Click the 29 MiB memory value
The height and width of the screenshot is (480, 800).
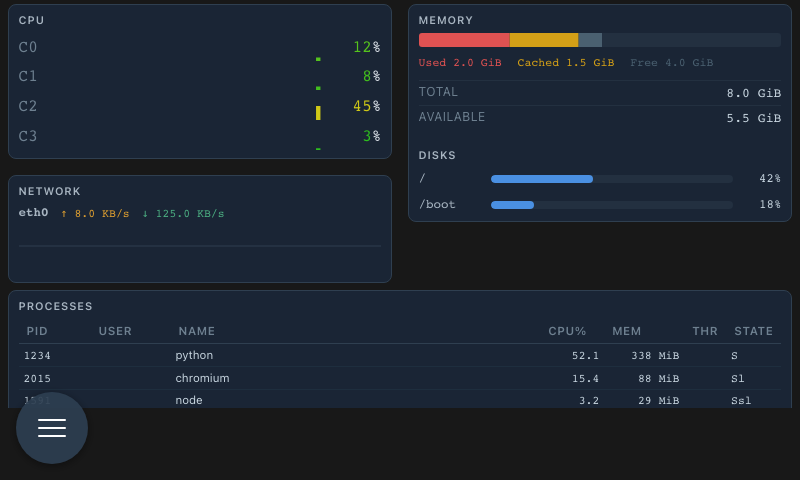click(x=659, y=400)
